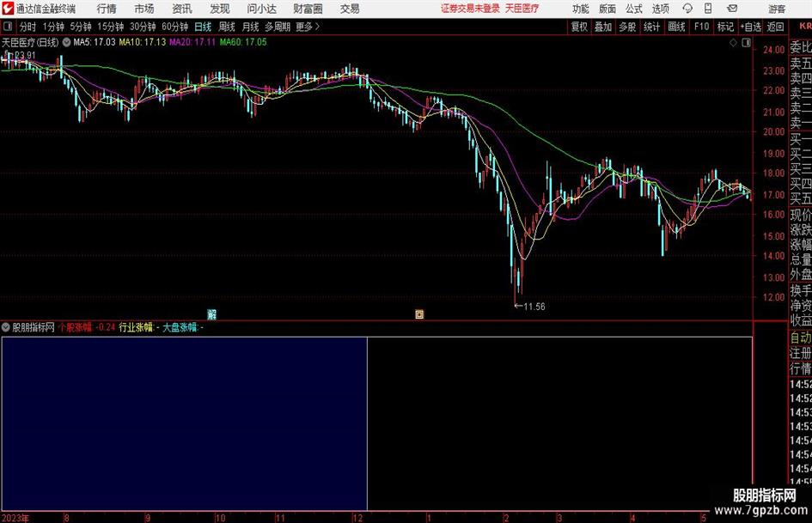Click the MA20: 17.11 indicator value
The width and height of the screenshot is (812, 523).
click(x=192, y=42)
